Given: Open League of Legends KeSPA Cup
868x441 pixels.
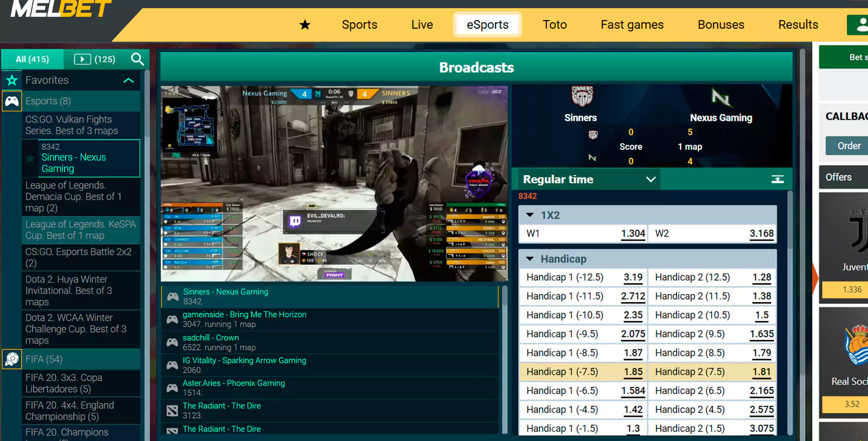Looking at the screenshot, I should click(81, 230).
